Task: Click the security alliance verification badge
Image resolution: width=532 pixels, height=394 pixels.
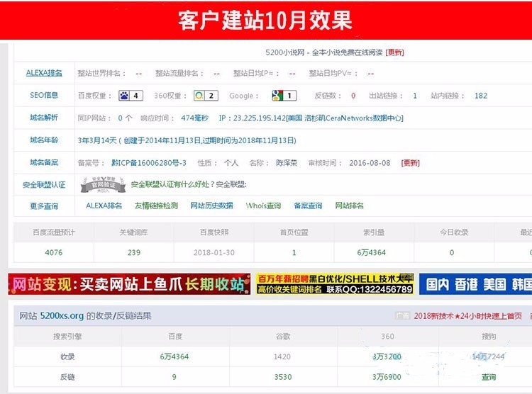Action: pos(103,185)
